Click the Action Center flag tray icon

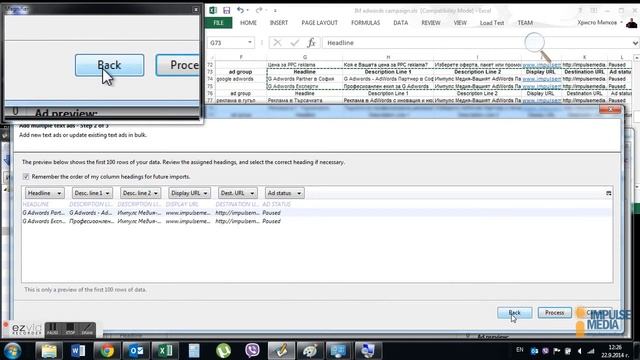556,351
